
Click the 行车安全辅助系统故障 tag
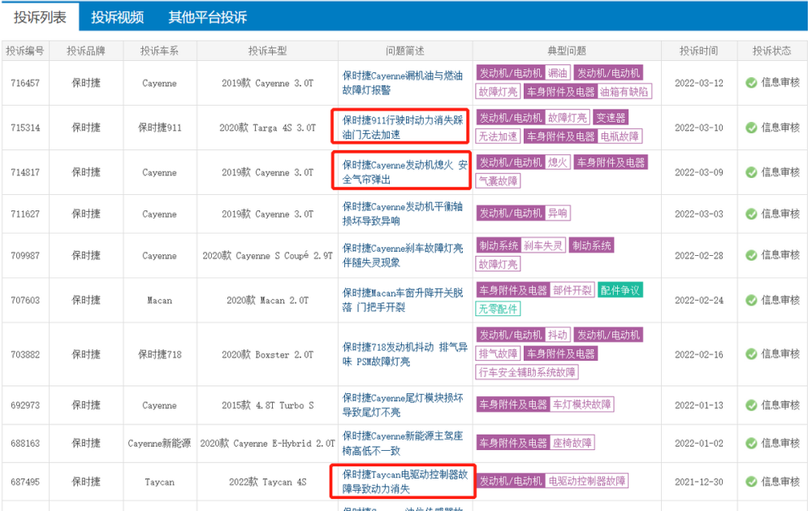pos(527,372)
